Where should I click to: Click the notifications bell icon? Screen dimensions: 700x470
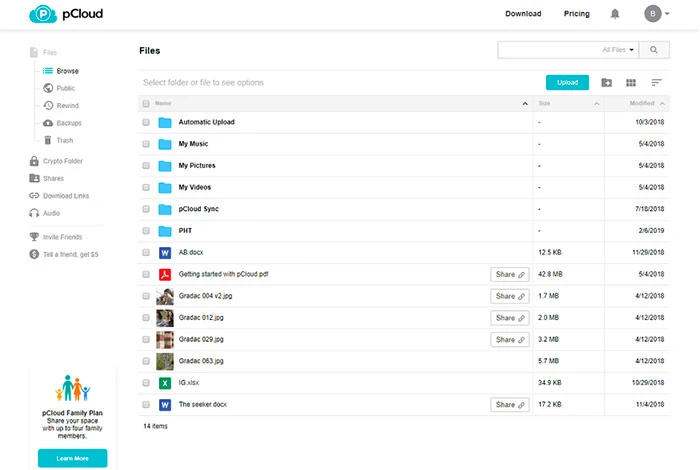click(x=615, y=14)
